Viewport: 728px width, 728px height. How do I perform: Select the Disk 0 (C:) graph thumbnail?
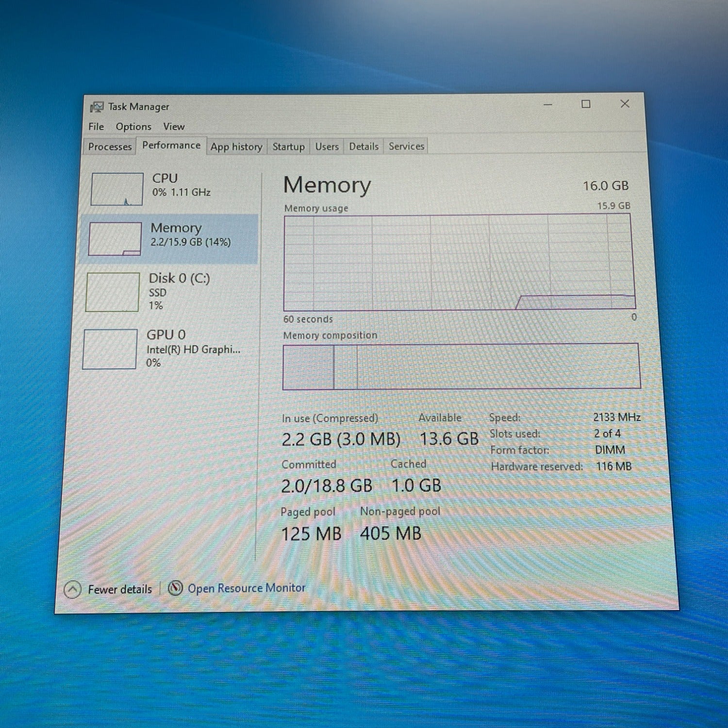pyautogui.click(x=113, y=292)
